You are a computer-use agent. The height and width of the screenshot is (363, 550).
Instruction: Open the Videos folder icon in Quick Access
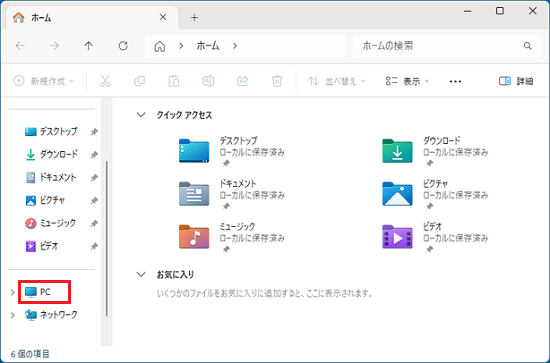(397, 237)
